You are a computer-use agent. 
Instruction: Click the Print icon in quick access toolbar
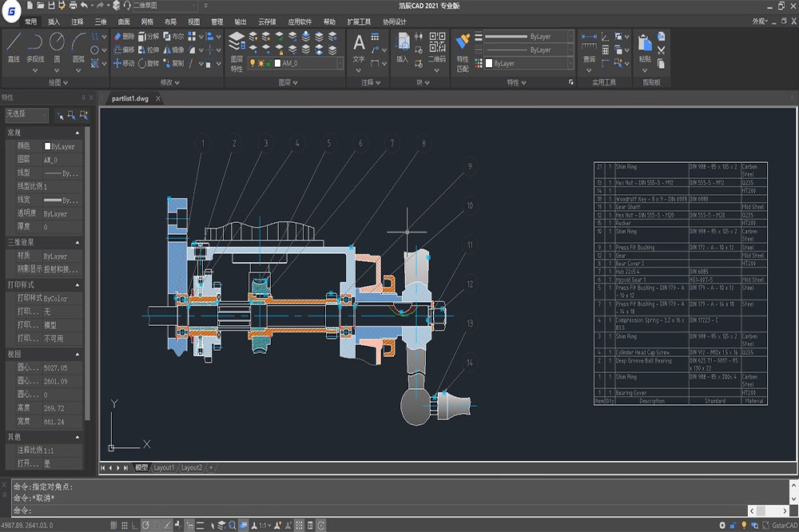point(73,6)
